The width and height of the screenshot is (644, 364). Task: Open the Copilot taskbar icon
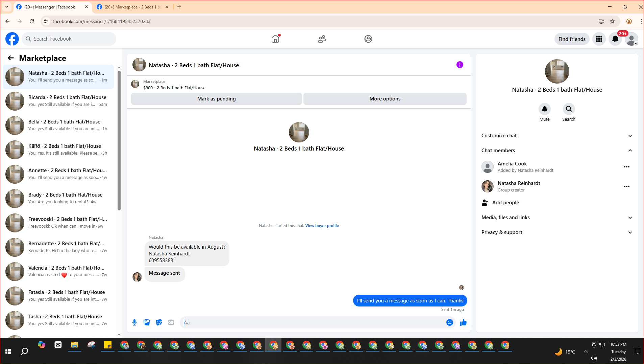coord(42,345)
